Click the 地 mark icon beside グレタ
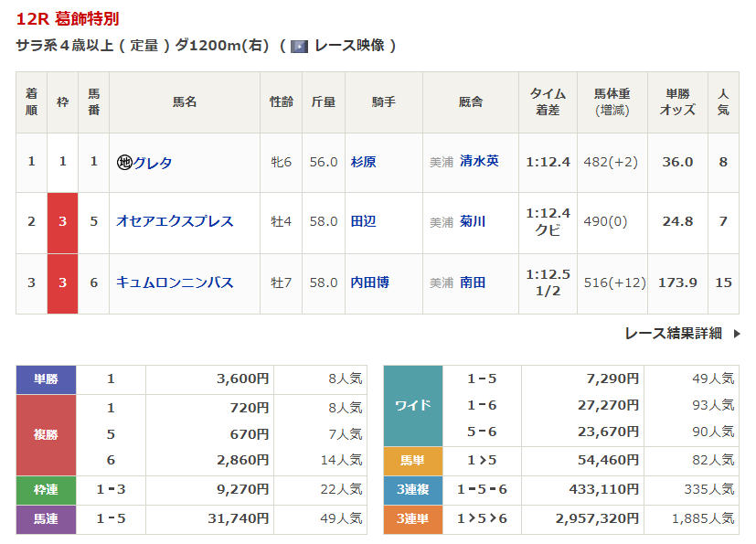Screen dimensions: 756x544 tap(124, 163)
